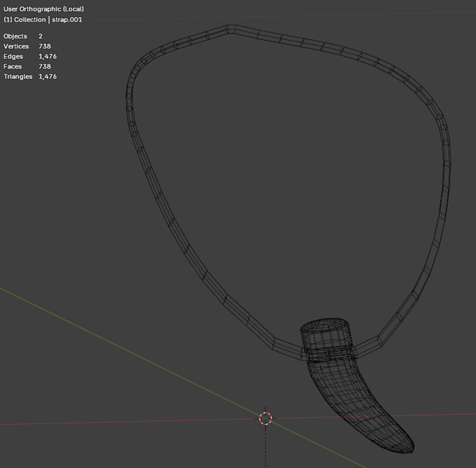This screenshot has width=476, height=468.
Task: Click the flat top cap of the pendant
Action: pyautogui.click(x=325, y=324)
